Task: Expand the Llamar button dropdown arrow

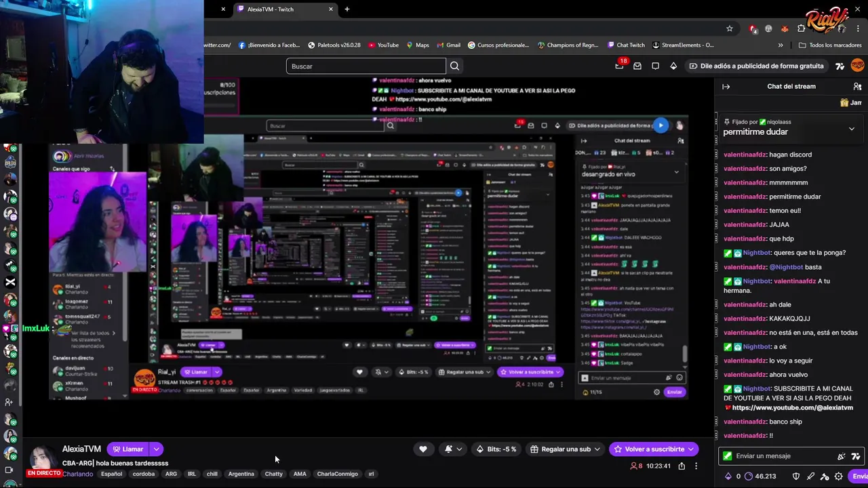Action: click(157, 449)
